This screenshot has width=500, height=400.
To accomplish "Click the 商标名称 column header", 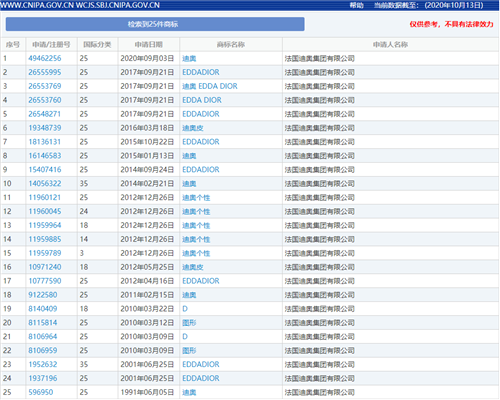I will (x=231, y=44).
